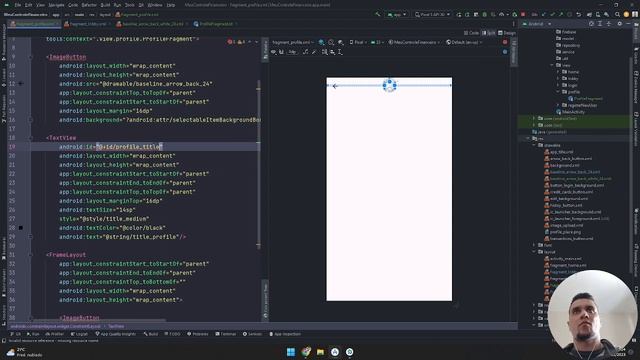Click the TextView breadcrumb below editor
Screen dimensions: 640x360
tap(116, 327)
